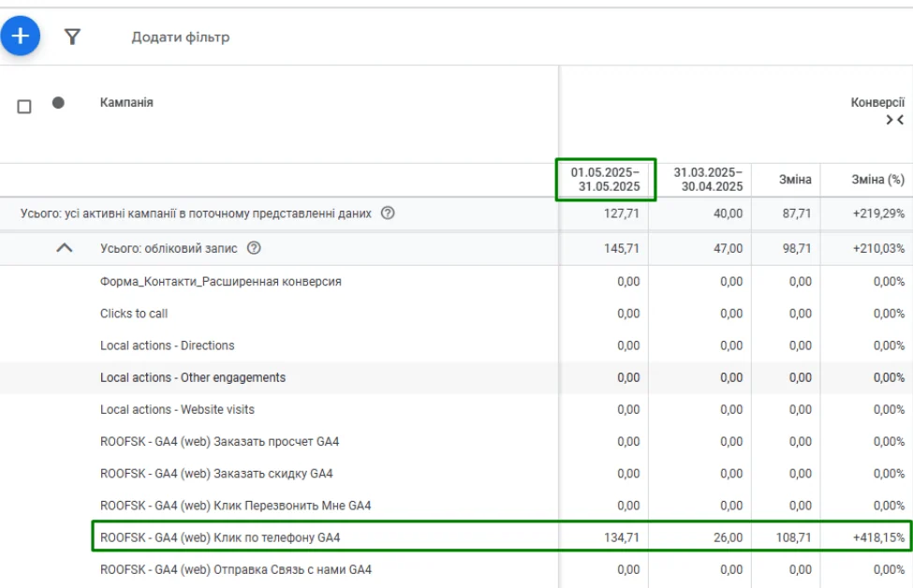Click the +418,15% change percentage

click(878, 537)
